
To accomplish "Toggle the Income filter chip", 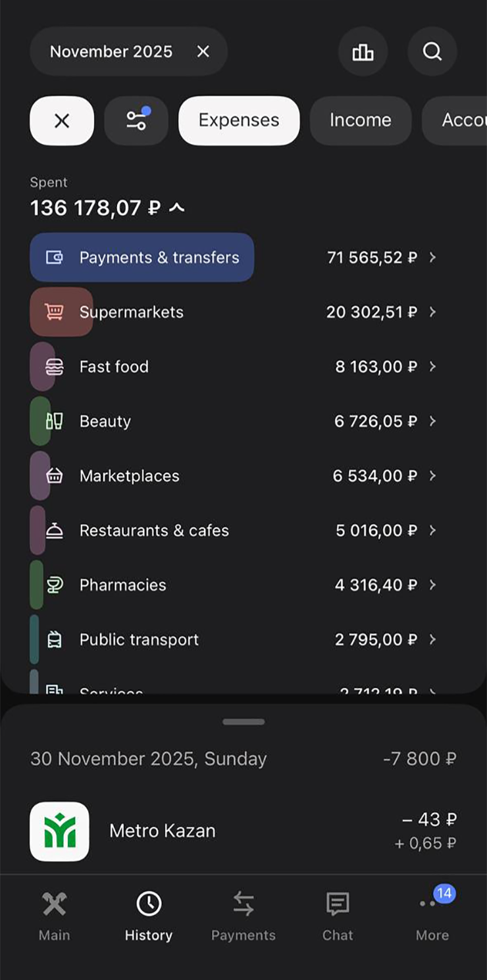I will 360,120.
